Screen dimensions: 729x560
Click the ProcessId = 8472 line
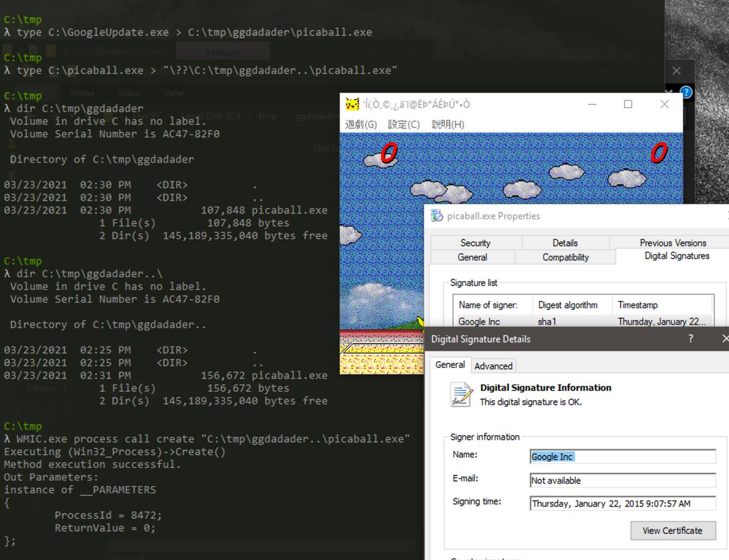click(x=108, y=515)
